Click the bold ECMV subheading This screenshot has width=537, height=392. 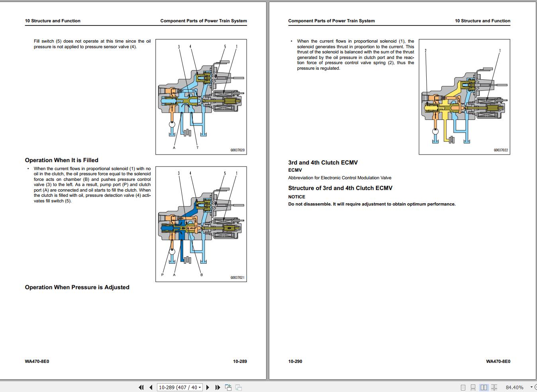295,170
